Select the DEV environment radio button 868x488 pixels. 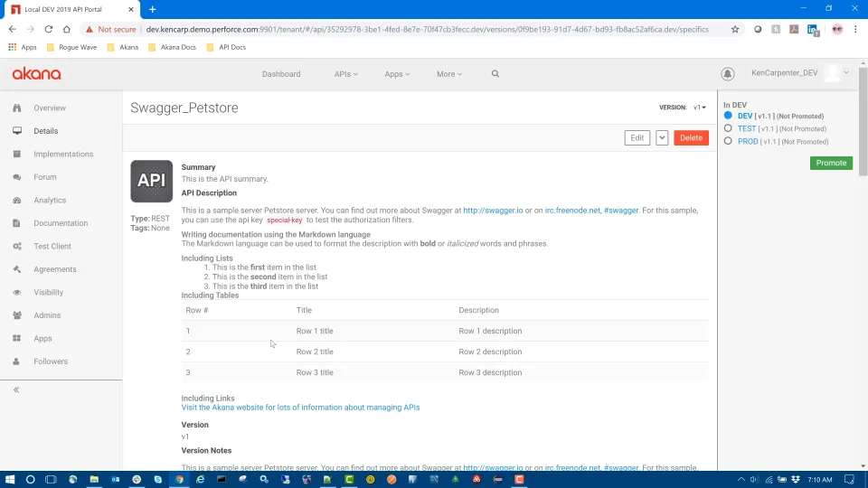(729, 117)
